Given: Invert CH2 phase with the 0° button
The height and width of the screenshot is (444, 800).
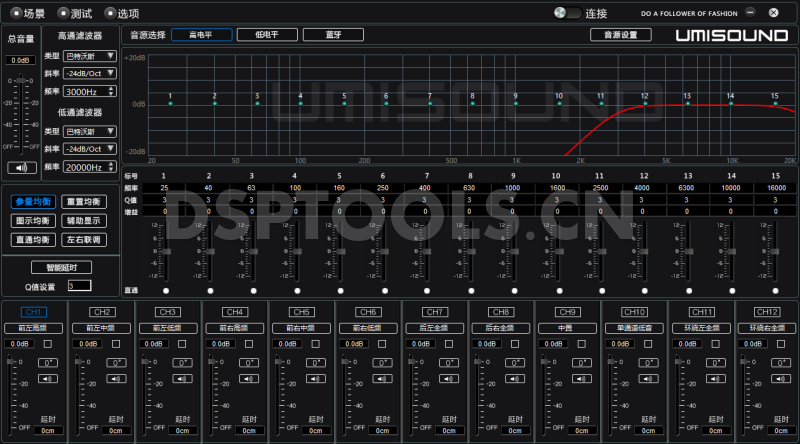Looking at the screenshot, I should (x=116, y=363).
